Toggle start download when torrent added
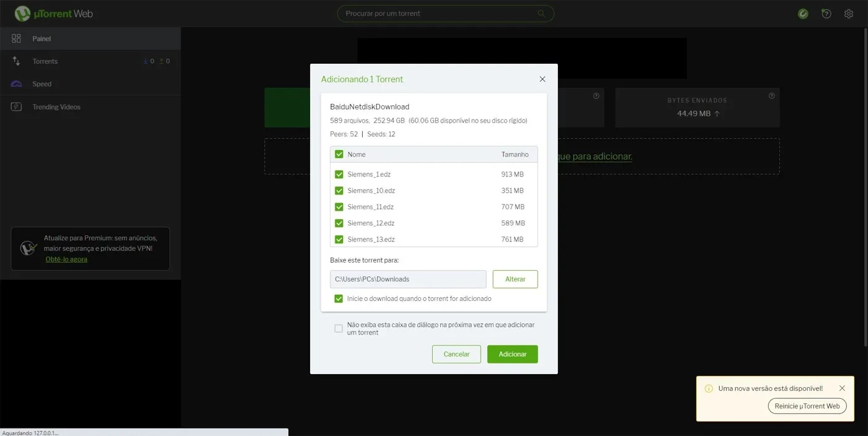 pos(339,299)
